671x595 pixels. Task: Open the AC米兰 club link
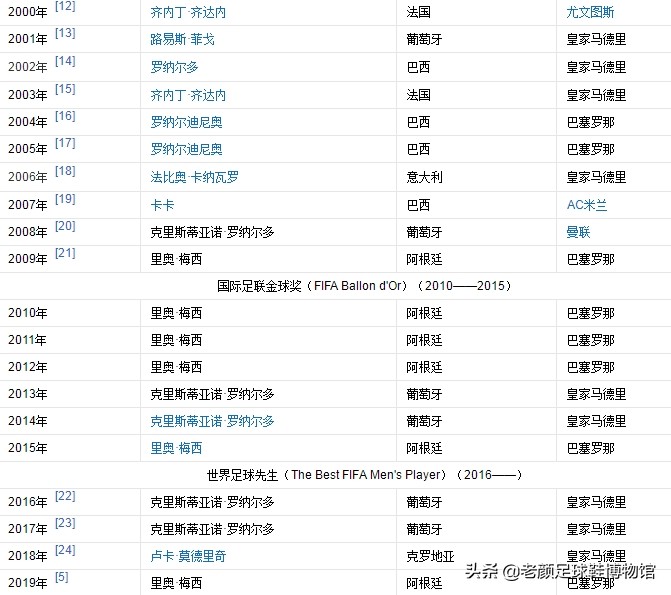click(x=587, y=205)
